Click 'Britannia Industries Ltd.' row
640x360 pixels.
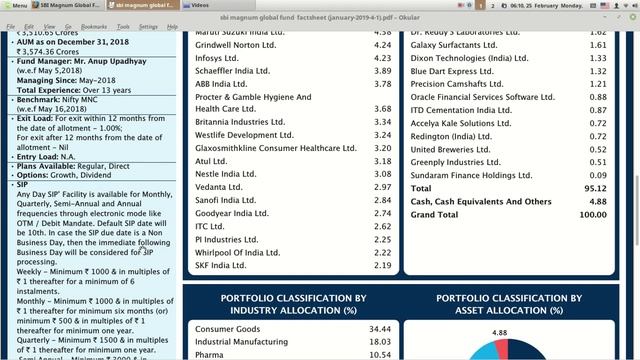[x=293, y=122]
